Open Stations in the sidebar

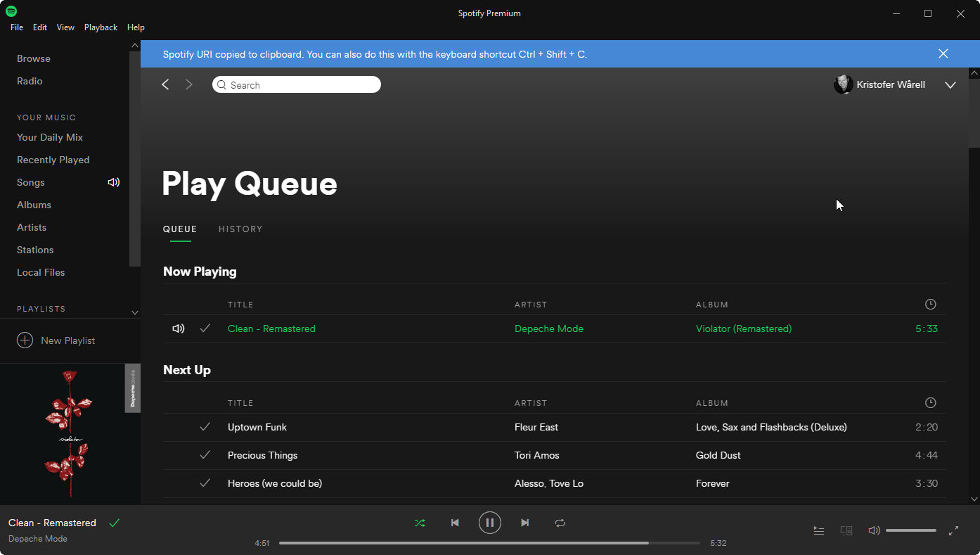35,250
